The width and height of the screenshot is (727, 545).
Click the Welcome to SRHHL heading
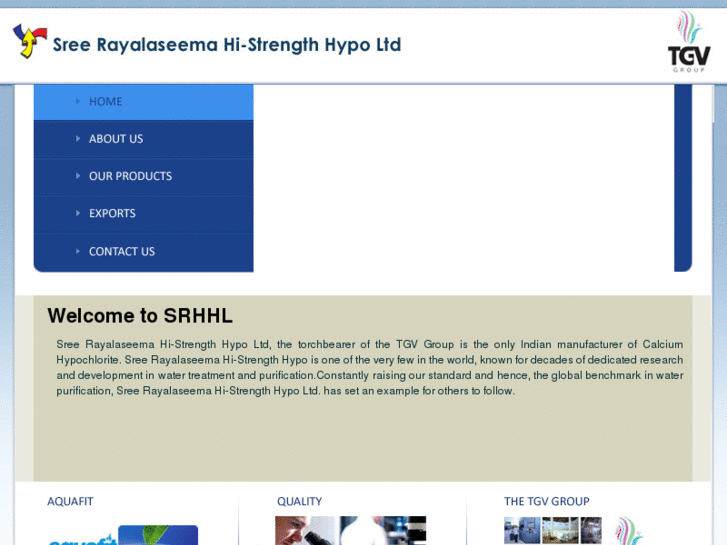click(x=140, y=316)
